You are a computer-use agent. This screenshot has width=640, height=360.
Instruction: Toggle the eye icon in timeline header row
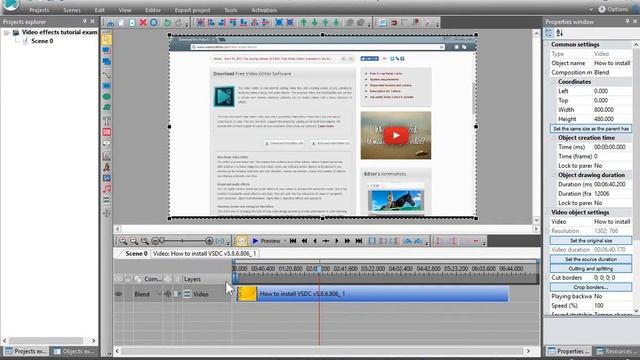pyautogui.click(x=118, y=279)
